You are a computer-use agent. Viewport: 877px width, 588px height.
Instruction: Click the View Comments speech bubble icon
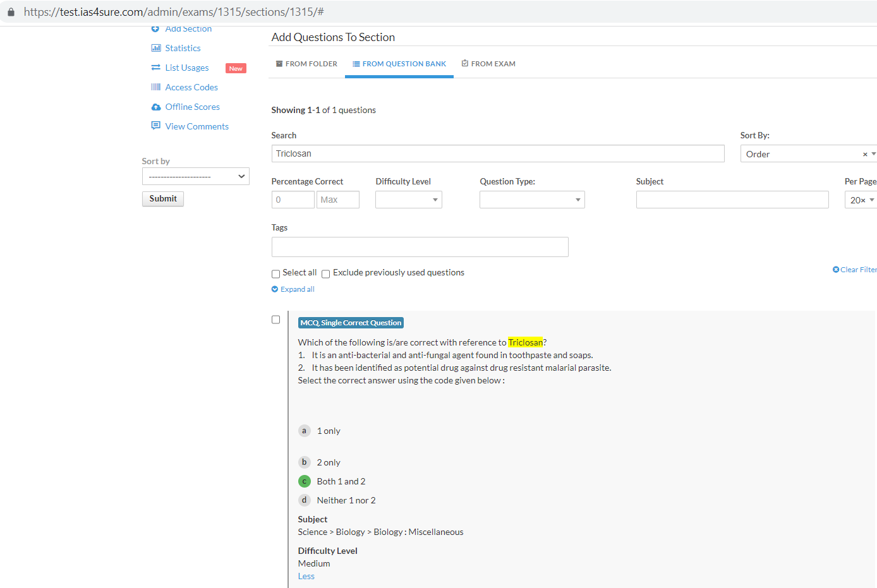coord(156,126)
